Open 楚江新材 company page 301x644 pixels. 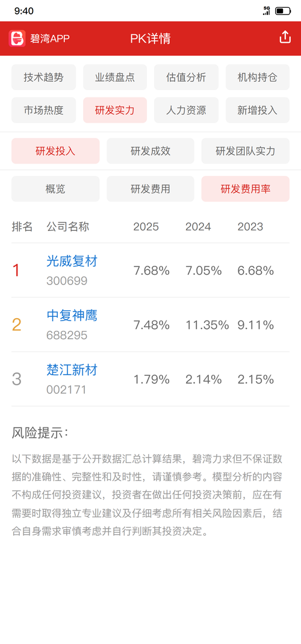coord(72,370)
